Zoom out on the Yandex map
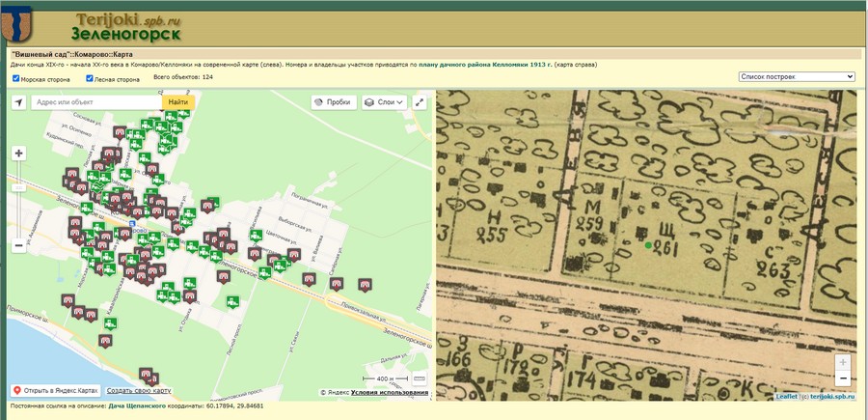Screen dimensions: 868x420 (18, 245)
